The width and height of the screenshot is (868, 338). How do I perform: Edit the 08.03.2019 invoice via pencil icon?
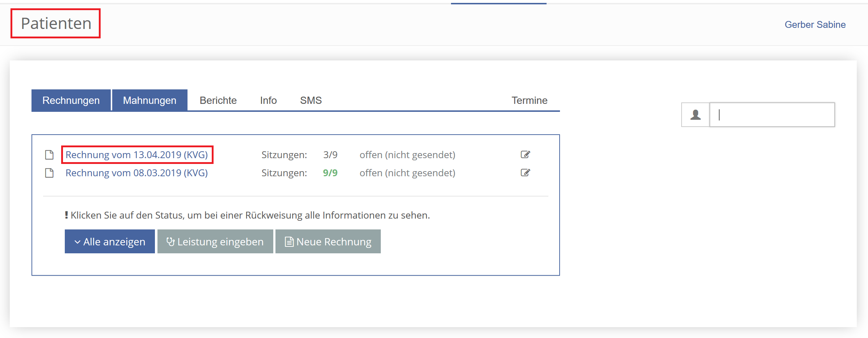(525, 173)
